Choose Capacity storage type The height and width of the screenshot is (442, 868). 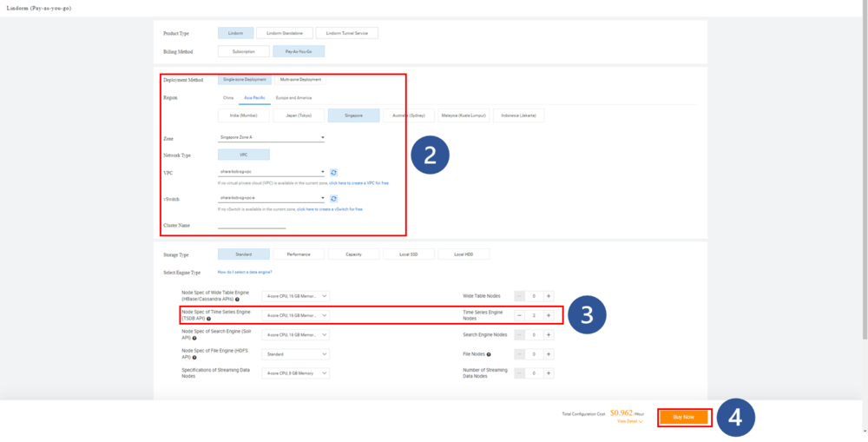[354, 254]
